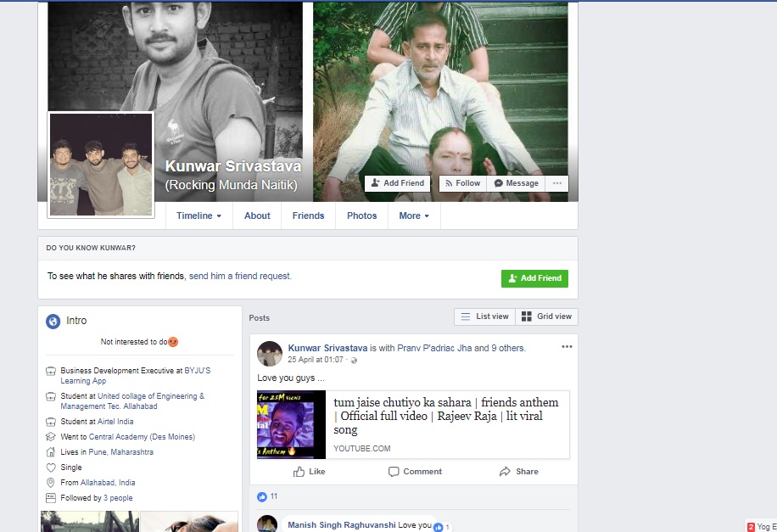The image size is (777, 532).
Task: Switch to the Friends tab
Action: pyautogui.click(x=308, y=216)
